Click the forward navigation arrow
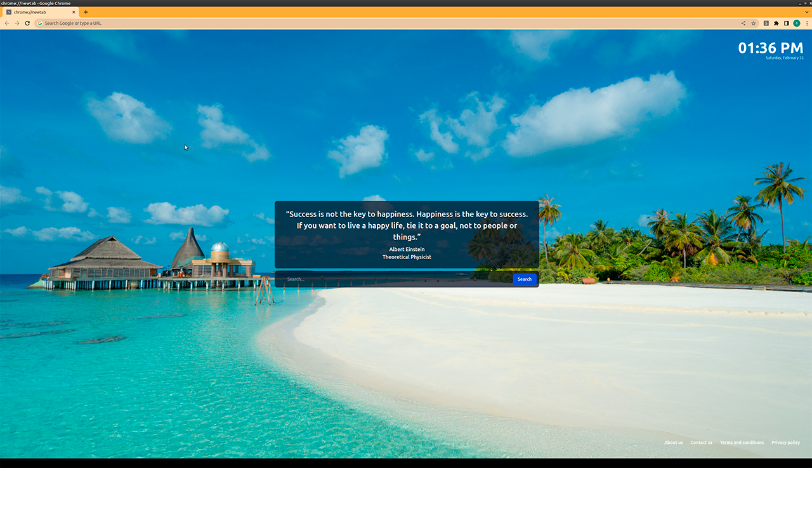This screenshot has width=812, height=508. [x=17, y=23]
